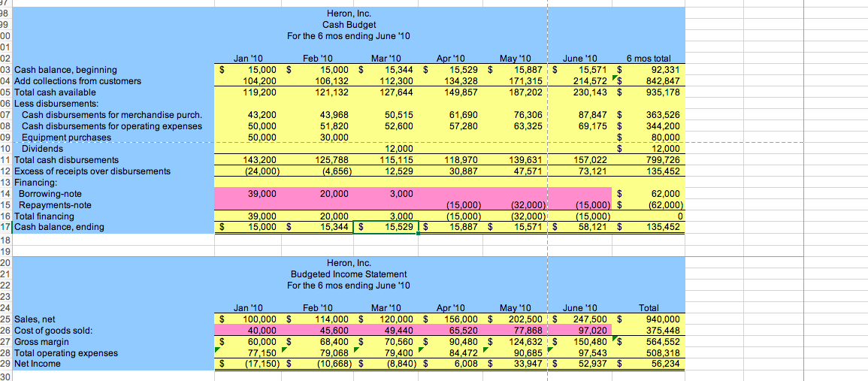
Task: Click the "Total financing" row label
Action: click(x=44, y=216)
